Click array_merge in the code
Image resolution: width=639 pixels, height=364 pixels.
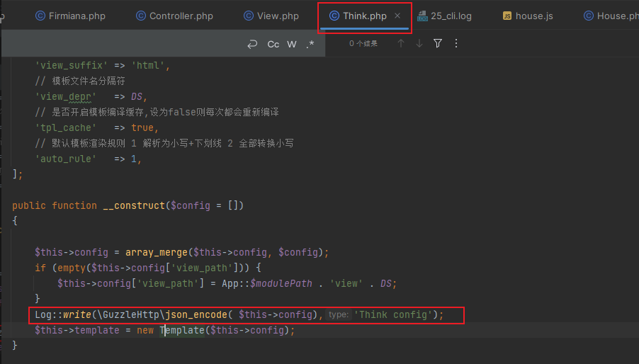pos(156,252)
